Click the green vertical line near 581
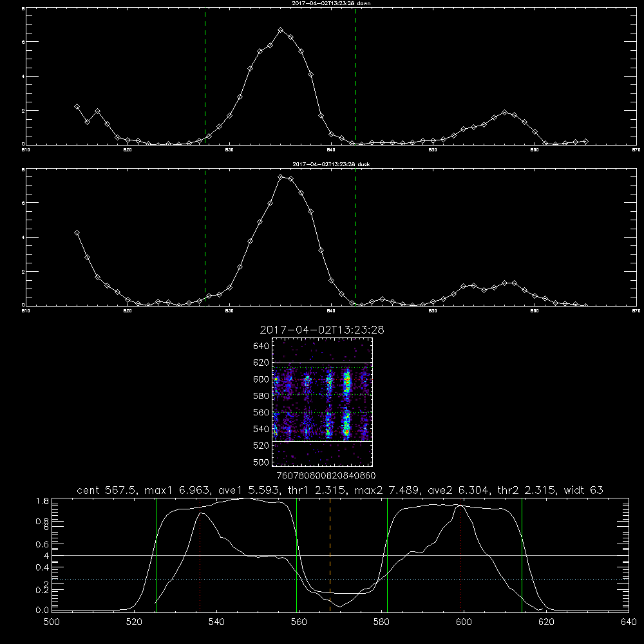The height and width of the screenshot is (644, 644). click(387, 555)
